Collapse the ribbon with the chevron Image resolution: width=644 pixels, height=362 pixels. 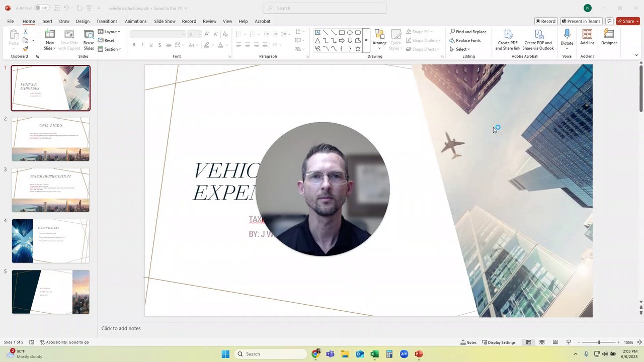(636, 55)
